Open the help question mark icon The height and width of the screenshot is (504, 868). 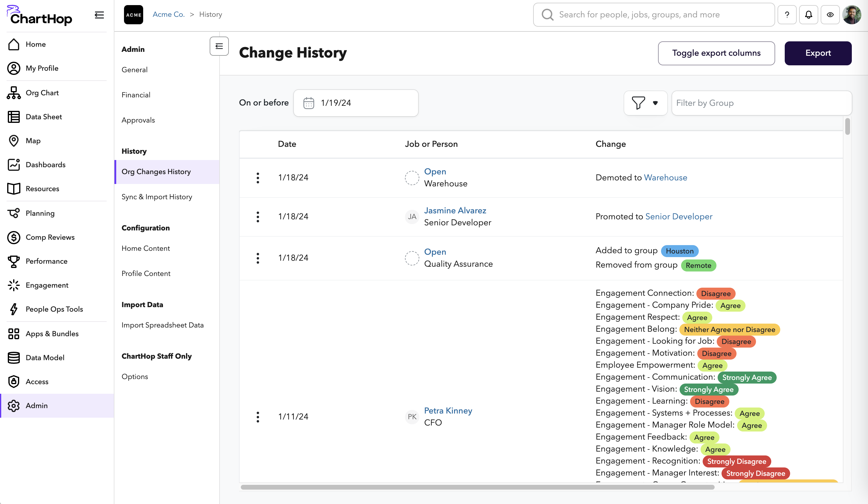[x=787, y=15]
